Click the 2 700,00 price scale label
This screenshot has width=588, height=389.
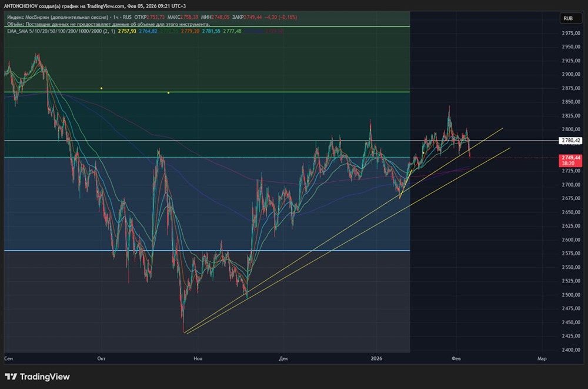571,185
